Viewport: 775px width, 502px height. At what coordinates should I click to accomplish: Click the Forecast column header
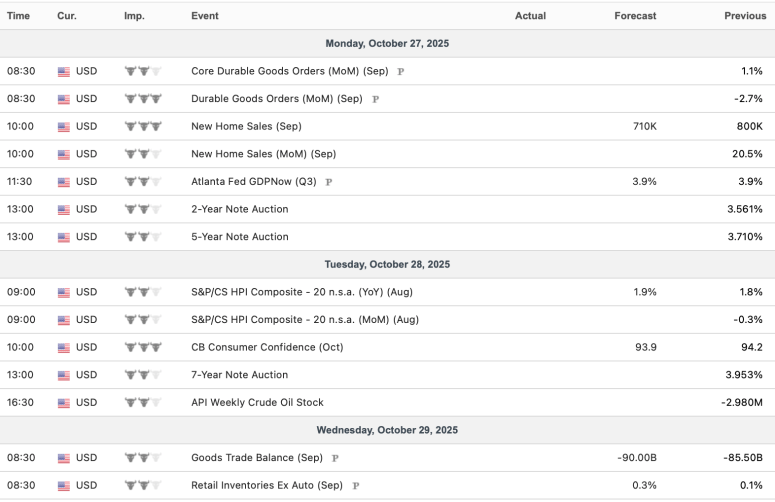click(x=636, y=16)
